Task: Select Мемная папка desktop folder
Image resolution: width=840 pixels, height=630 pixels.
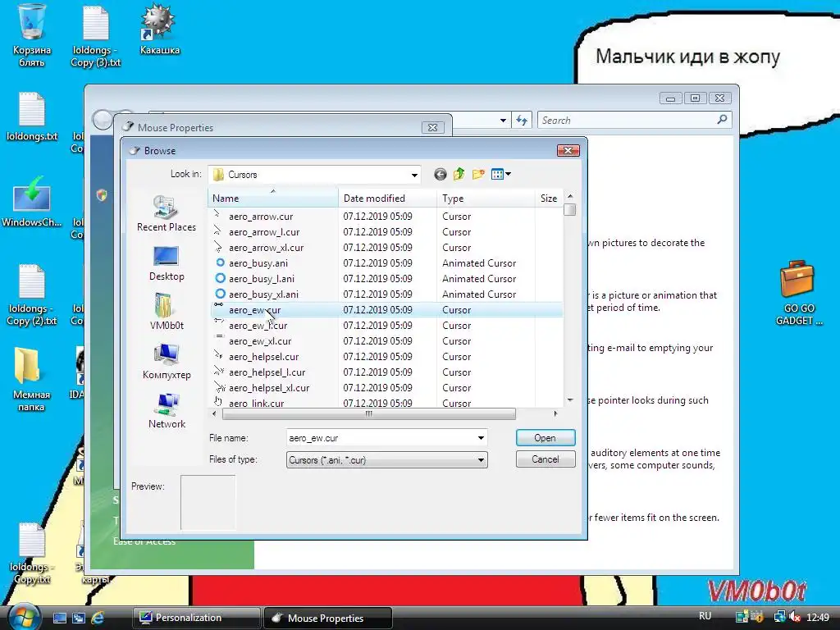Action: (31, 379)
